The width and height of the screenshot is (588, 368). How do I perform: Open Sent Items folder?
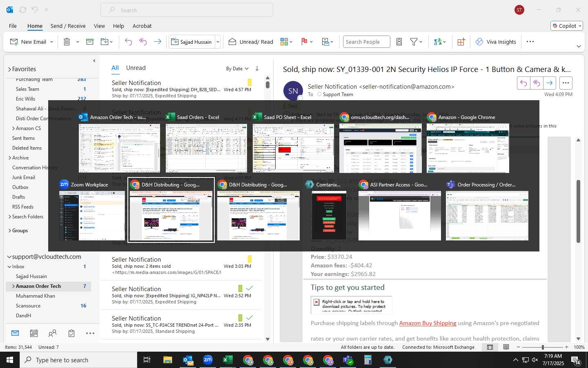[x=23, y=138]
